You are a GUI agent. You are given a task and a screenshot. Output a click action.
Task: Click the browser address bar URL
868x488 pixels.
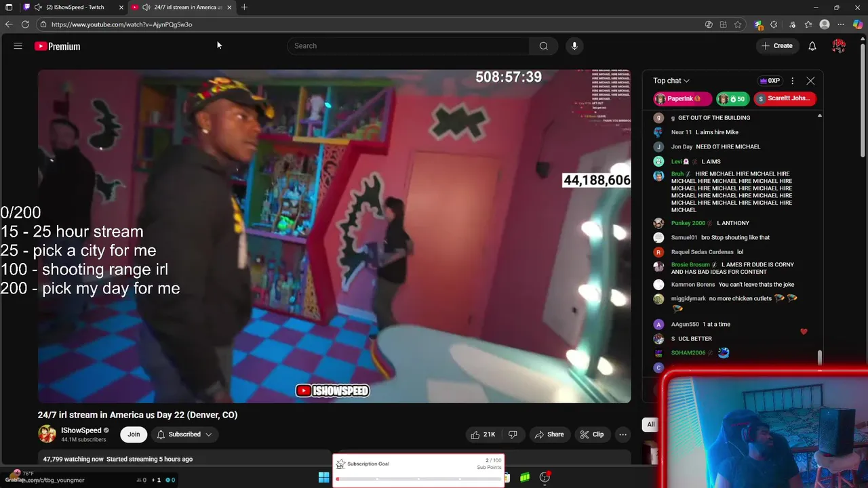click(x=122, y=24)
